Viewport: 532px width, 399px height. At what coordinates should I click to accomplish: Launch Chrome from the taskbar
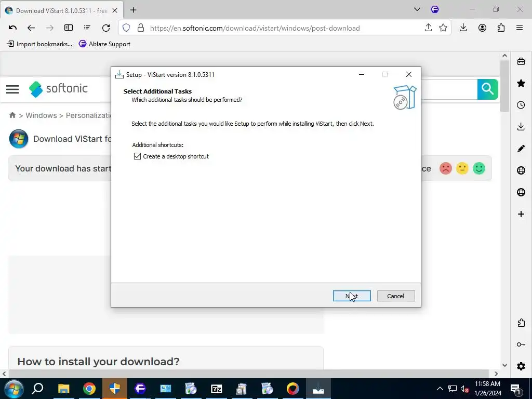click(x=89, y=389)
